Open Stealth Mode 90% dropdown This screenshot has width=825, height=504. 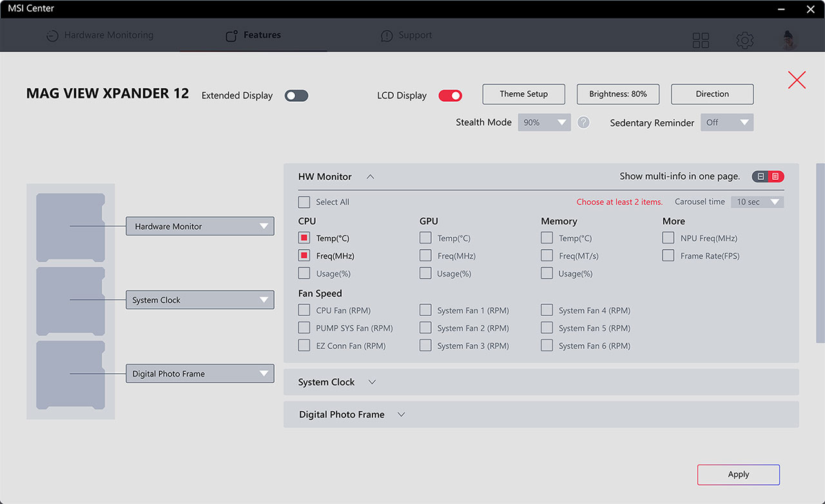point(545,122)
